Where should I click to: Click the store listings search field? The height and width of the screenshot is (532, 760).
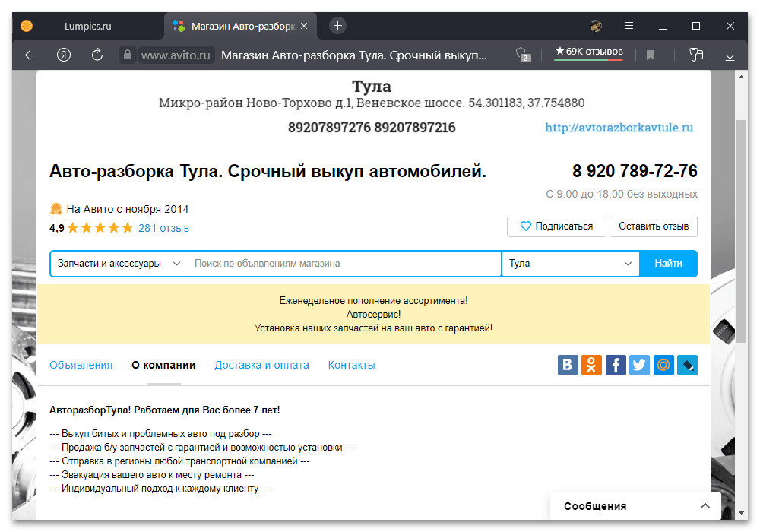pos(344,264)
